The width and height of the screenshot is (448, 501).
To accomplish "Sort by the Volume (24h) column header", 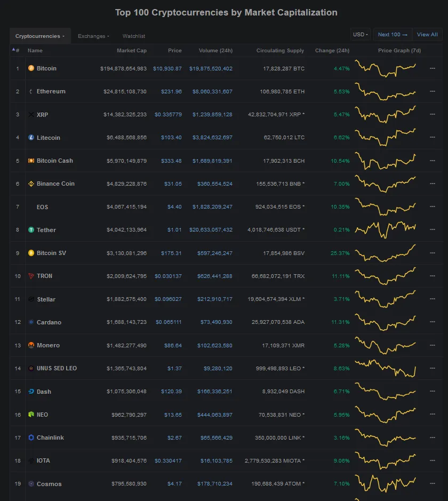I will (215, 51).
